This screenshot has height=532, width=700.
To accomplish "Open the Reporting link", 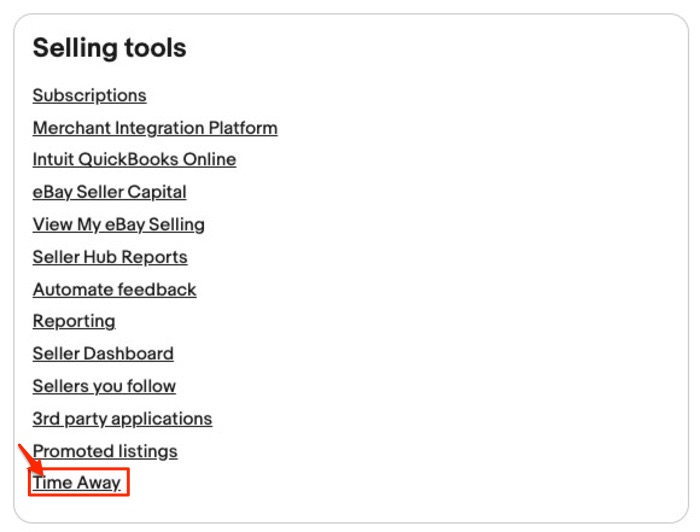I will pos(74,321).
